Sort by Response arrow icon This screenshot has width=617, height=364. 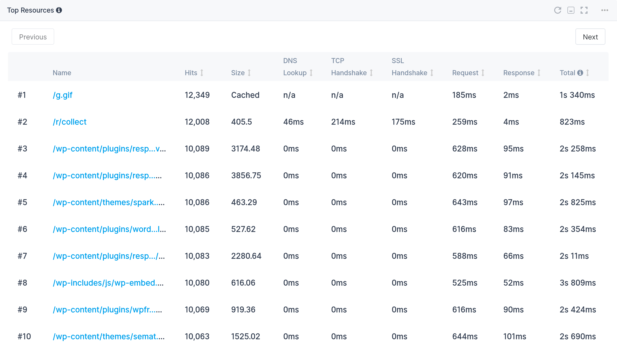539,73
